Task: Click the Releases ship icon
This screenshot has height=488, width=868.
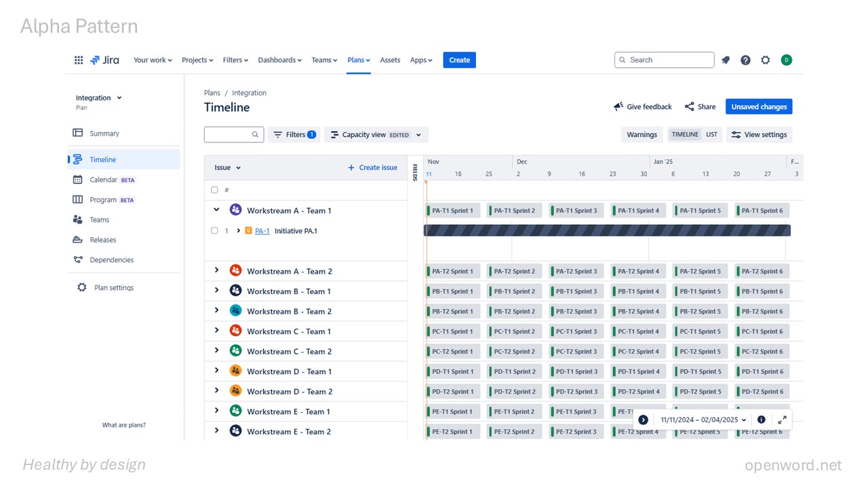Action: [77, 239]
